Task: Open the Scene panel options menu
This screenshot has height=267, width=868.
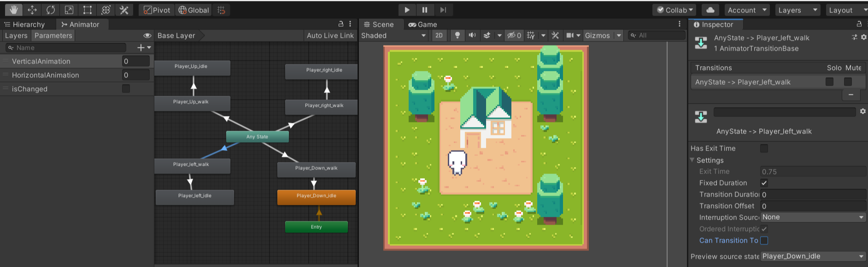Action: [x=679, y=24]
